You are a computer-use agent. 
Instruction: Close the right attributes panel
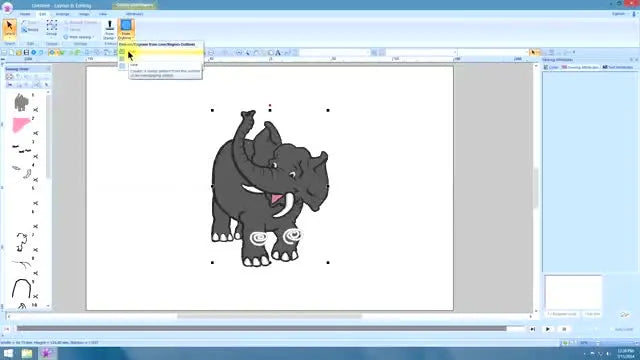tap(636, 60)
